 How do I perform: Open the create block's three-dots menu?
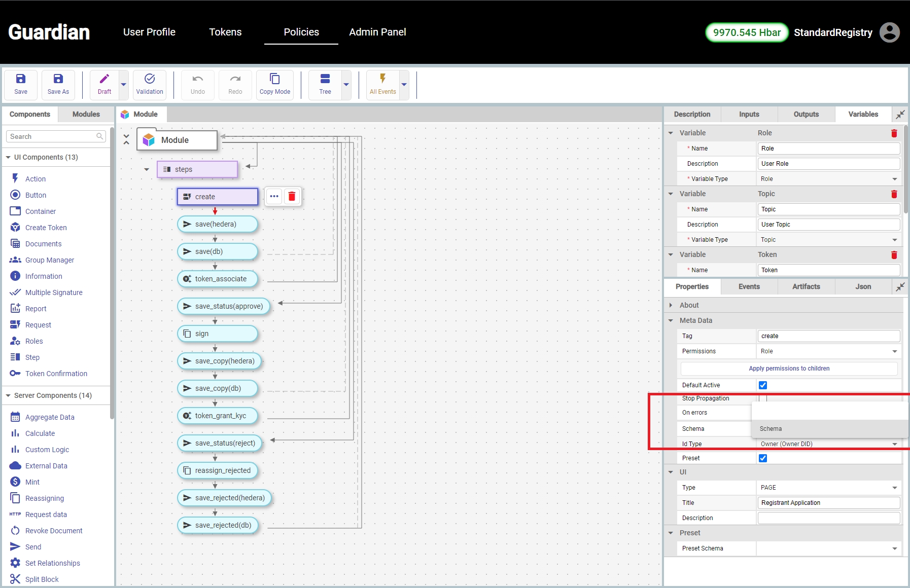[274, 197]
